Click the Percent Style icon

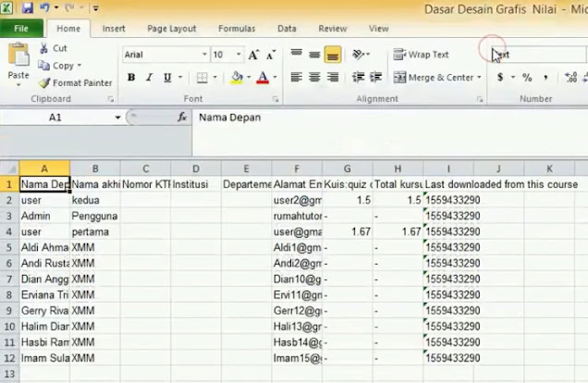527,78
